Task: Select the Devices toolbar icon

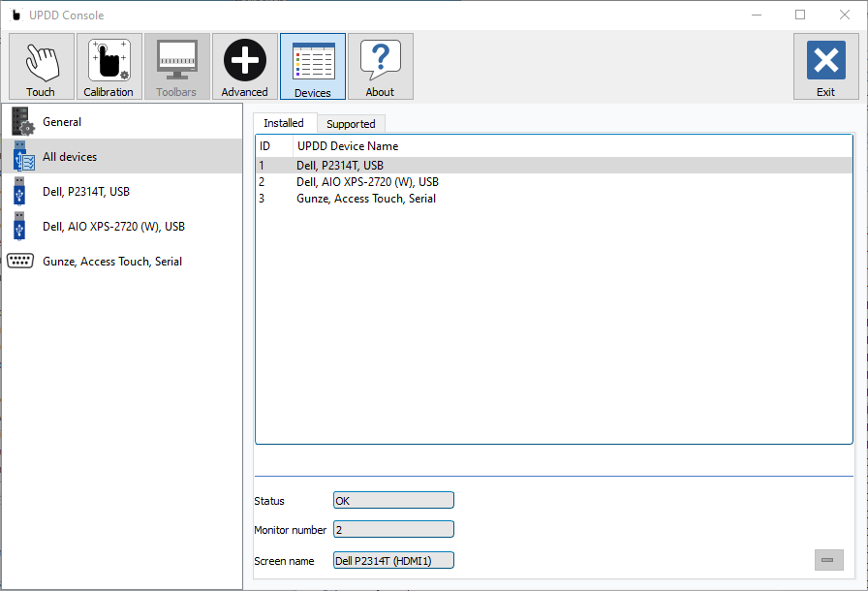Action: pos(313,67)
